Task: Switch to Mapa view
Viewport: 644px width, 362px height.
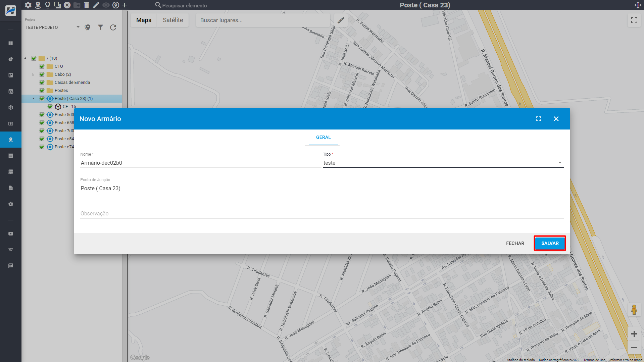Action: click(x=144, y=20)
